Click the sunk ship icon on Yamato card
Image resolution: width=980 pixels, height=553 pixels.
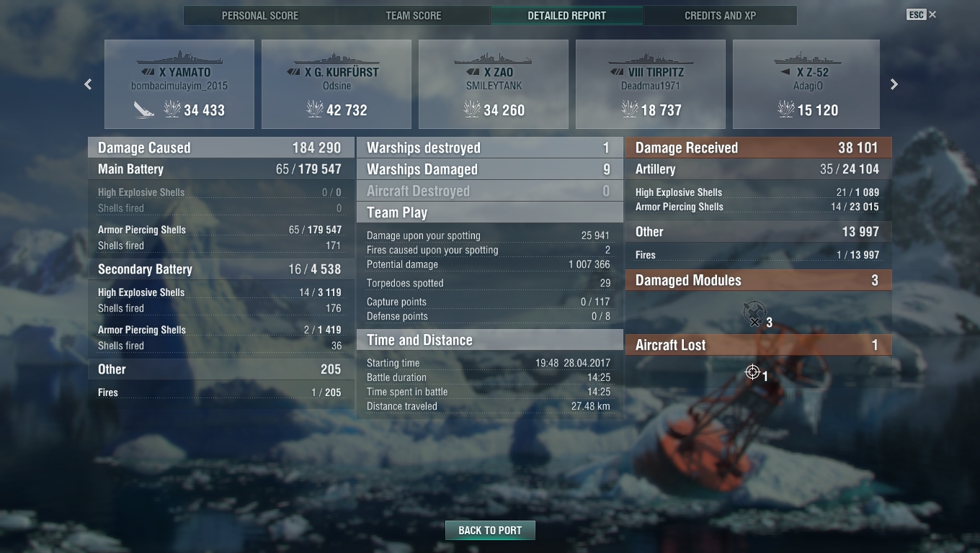point(145,109)
